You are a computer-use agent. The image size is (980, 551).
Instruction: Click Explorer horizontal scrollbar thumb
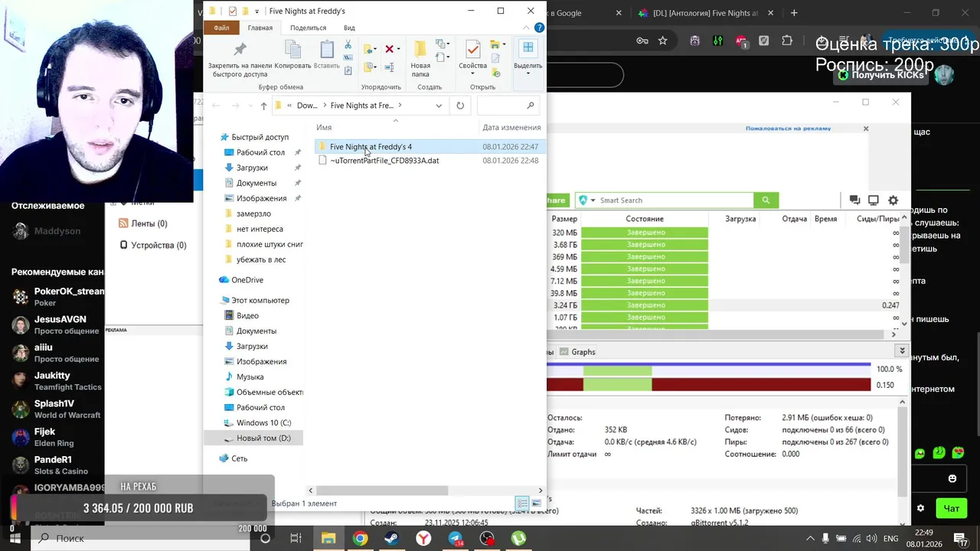click(x=382, y=491)
